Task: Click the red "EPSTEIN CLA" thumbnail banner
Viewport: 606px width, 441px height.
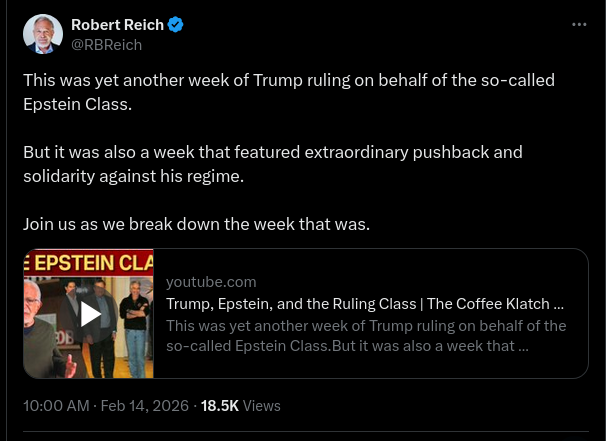Action: pyautogui.click(x=89, y=263)
